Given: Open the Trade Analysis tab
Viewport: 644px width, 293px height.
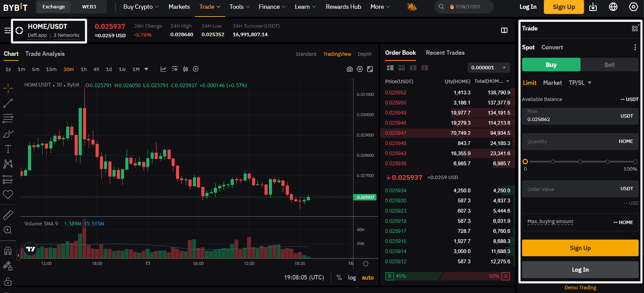Looking at the screenshot, I should pyautogui.click(x=45, y=54).
